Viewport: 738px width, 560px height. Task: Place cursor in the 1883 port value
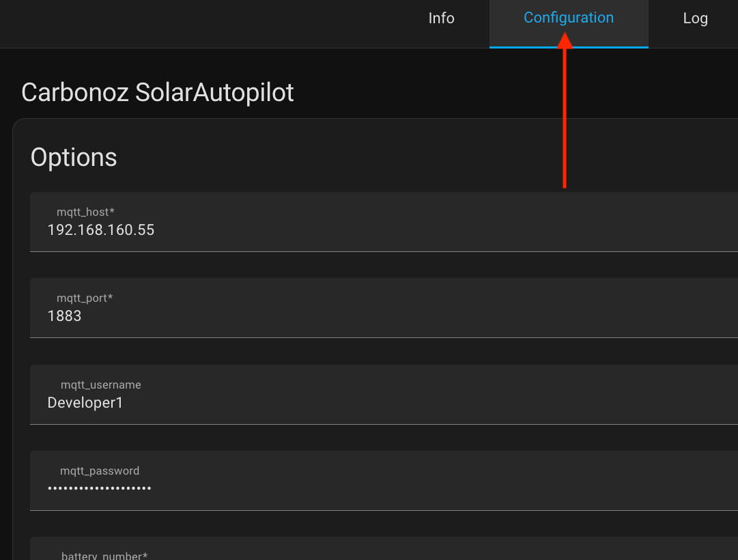pyautogui.click(x=64, y=316)
